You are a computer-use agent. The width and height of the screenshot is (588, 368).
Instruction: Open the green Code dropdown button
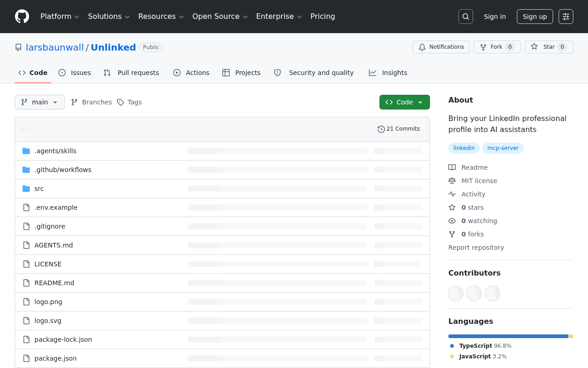405,102
